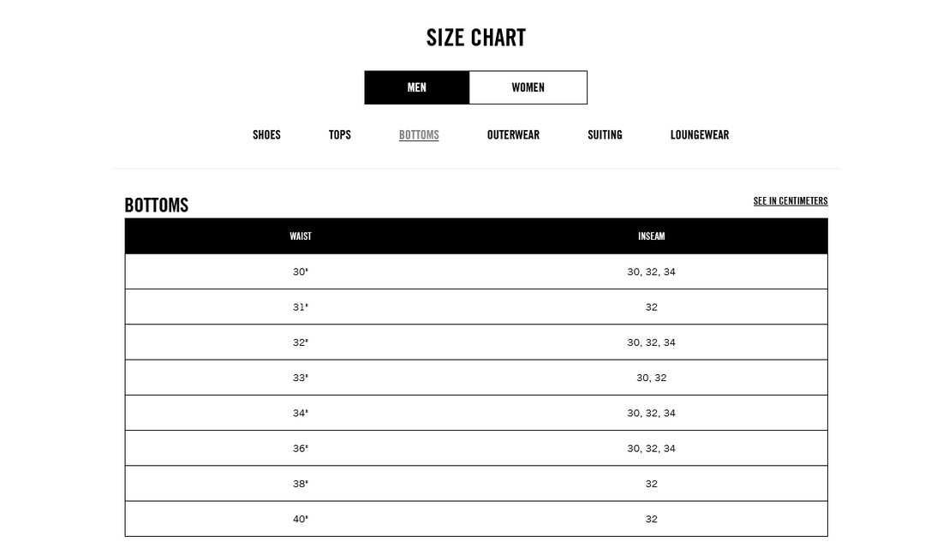Select the MEN size chart toggle
The width and height of the screenshot is (925, 560).
click(416, 88)
